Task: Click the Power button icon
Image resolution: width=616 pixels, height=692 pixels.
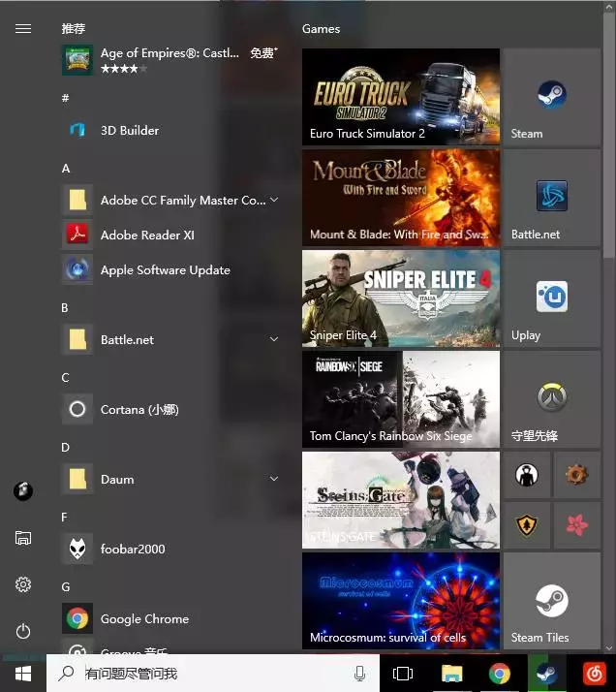Action: (x=23, y=631)
